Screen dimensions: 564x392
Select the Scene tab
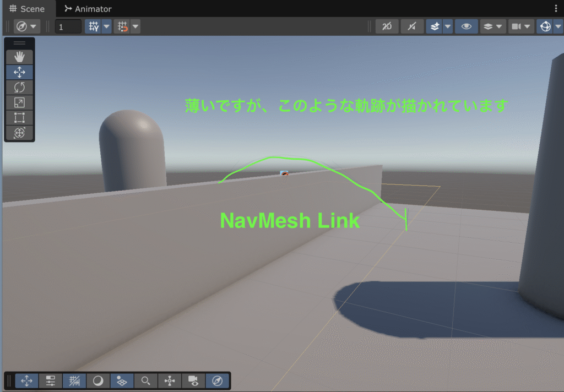coord(28,9)
